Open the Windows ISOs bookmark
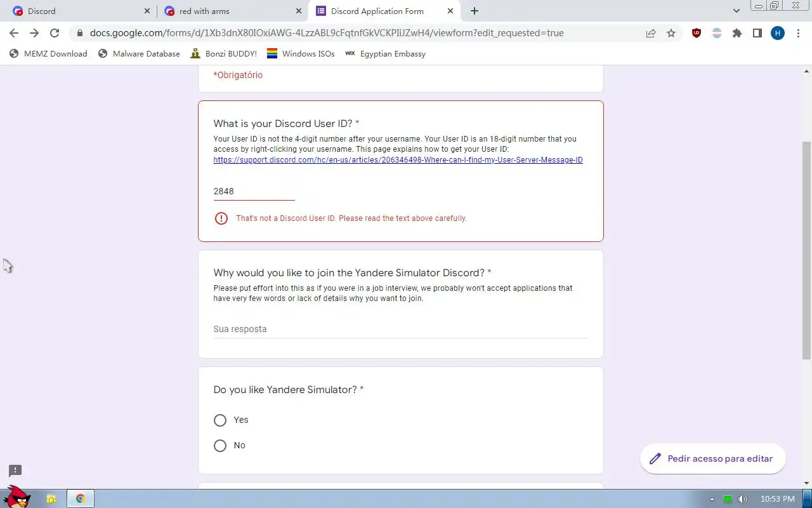Screen dimensions: 812x508 pyautogui.click(x=301, y=54)
